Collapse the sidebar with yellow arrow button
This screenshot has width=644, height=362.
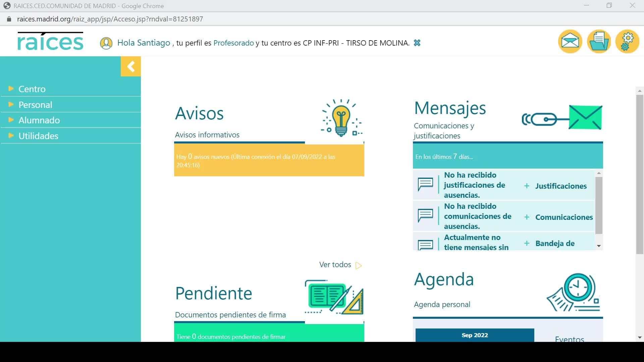pos(131,66)
